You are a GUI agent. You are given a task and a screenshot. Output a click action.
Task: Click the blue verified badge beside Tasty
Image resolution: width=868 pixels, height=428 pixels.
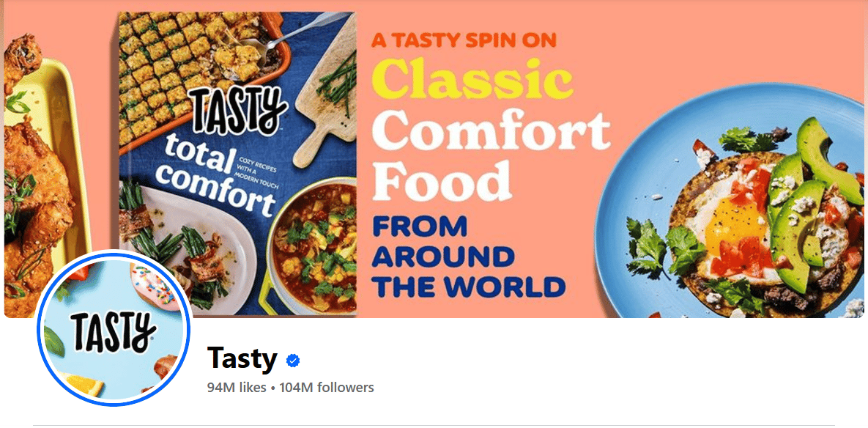293,361
